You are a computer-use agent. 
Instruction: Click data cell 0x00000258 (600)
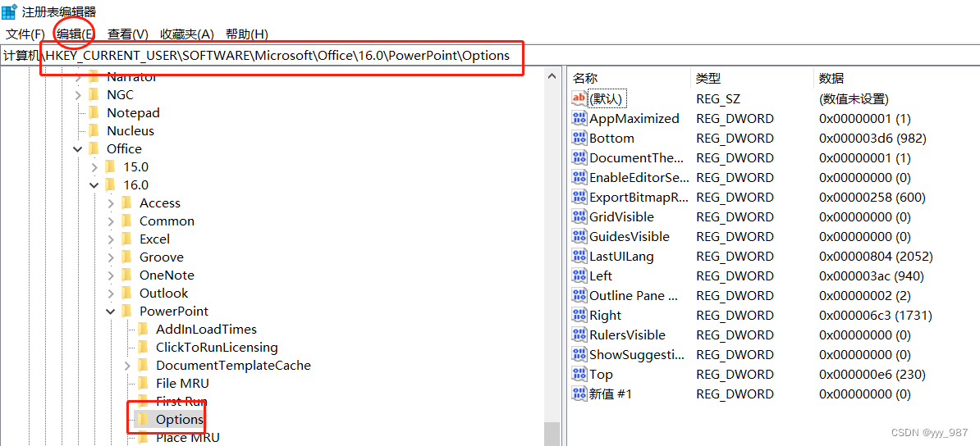872,198
